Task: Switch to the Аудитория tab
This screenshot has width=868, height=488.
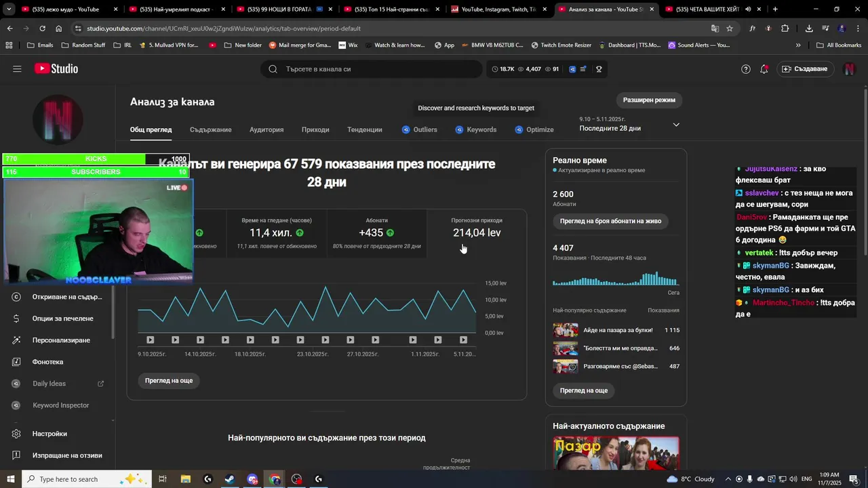Action: (x=267, y=129)
